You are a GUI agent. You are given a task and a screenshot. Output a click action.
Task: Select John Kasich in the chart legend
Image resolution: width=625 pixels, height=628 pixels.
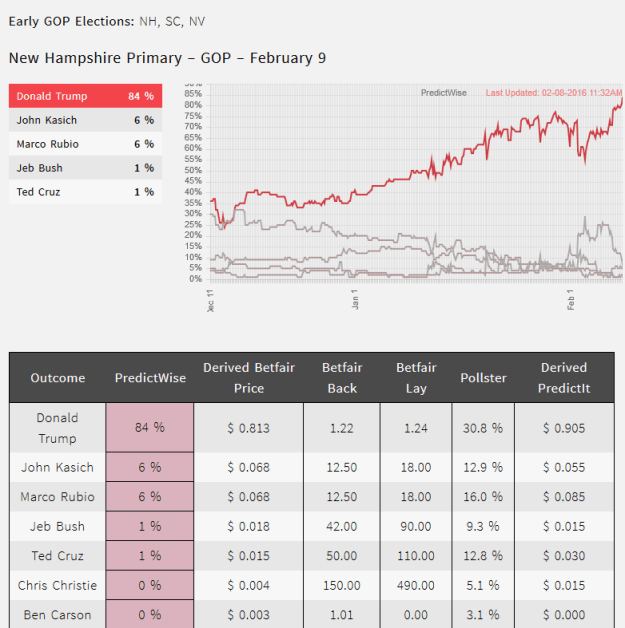[x=85, y=120]
